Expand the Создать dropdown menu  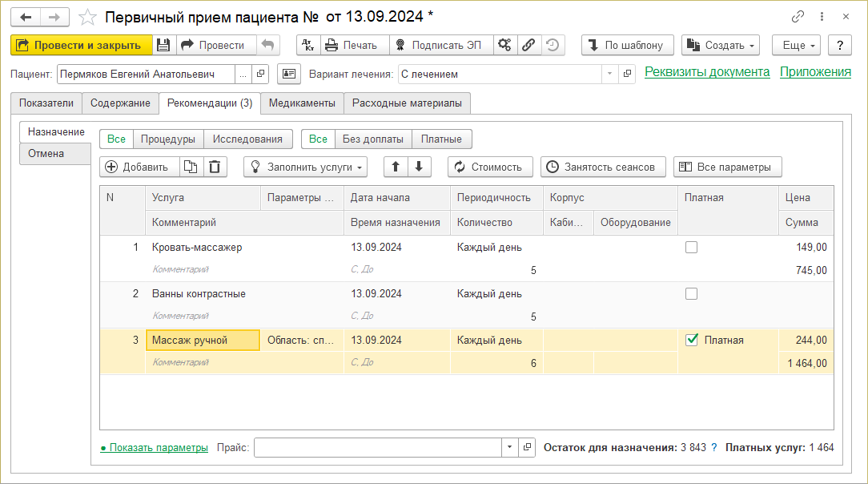(x=720, y=45)
